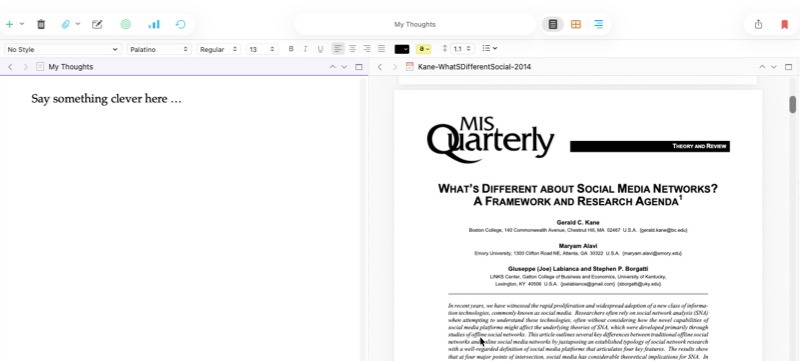Click the blue bar chart statistics icon
This screenshot has height=361, width=800.
154,24
